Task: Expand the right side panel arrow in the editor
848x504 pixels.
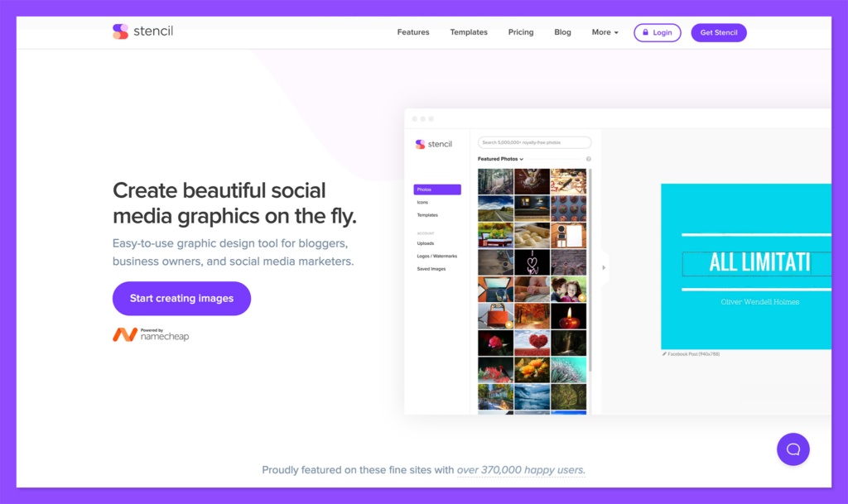Action: click(603, 266)
